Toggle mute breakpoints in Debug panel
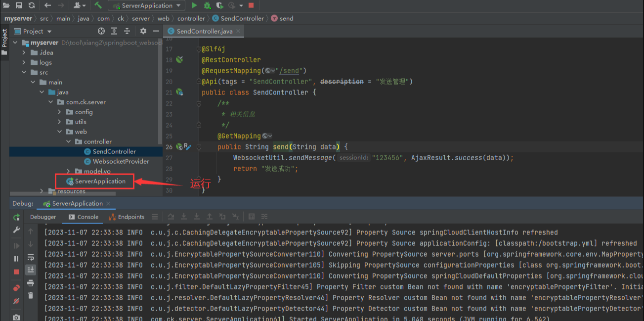 point(16,301)
